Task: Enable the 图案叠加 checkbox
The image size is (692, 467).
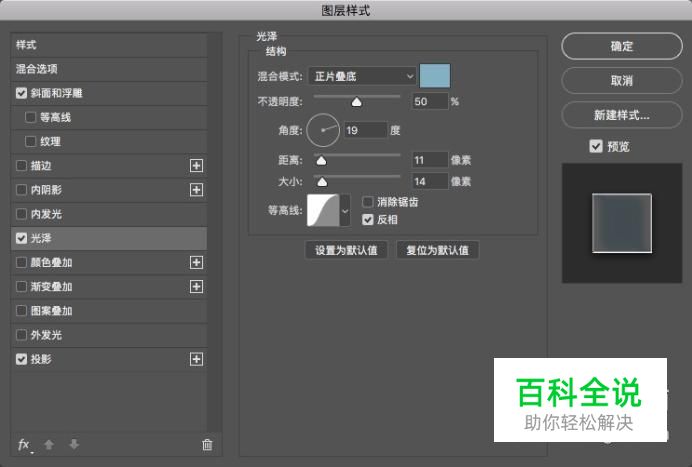Action: tap(21, 311)
